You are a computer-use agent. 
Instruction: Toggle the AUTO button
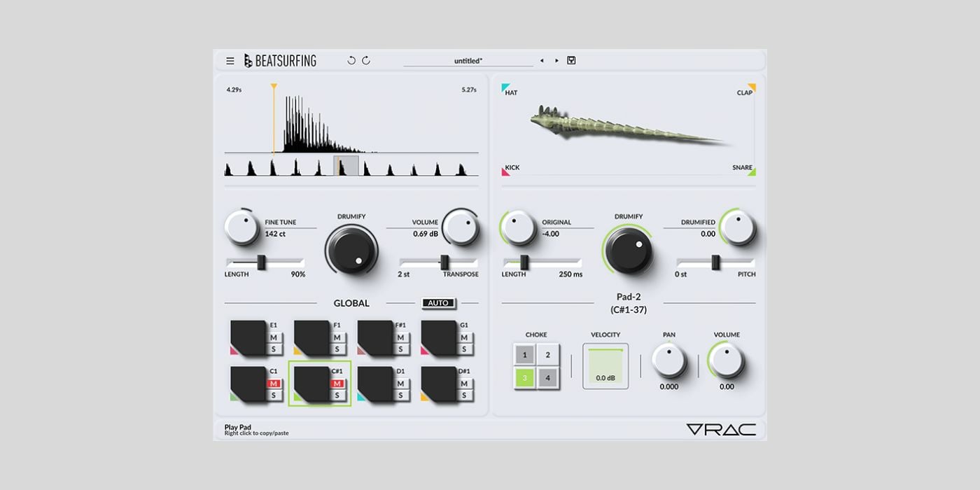[438, 303]
